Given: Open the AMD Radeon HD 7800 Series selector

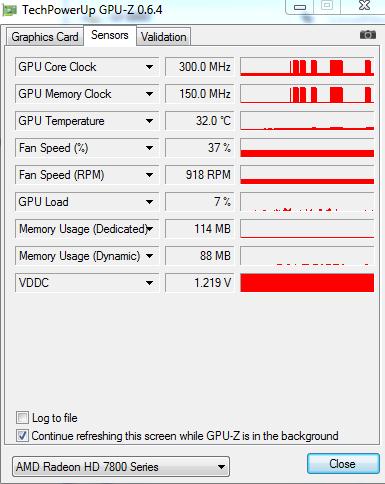Looking at the screenshot, I should (x=121, y=467).
